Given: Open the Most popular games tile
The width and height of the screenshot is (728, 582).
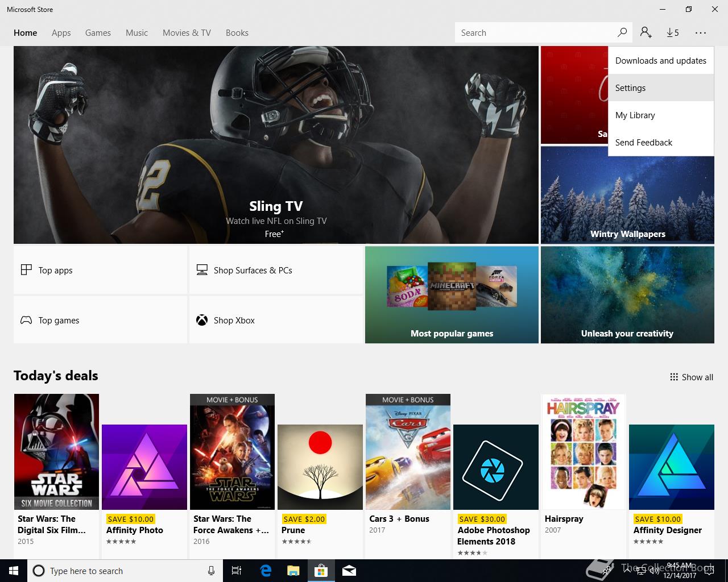Looking at the screenshot, I should (x=452, y=294).
